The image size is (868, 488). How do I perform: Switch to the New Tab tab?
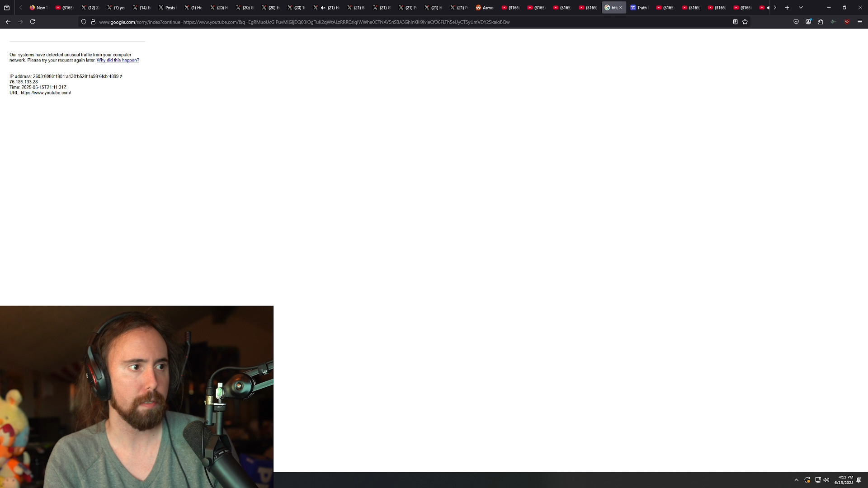[38, 8]
